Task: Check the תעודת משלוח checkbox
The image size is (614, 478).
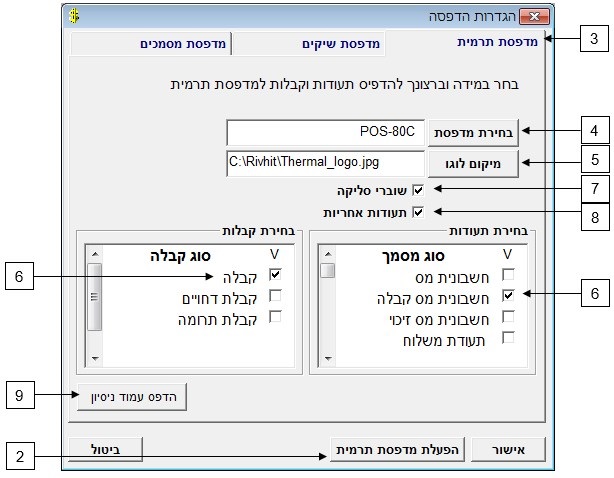Action: [508, 337]
